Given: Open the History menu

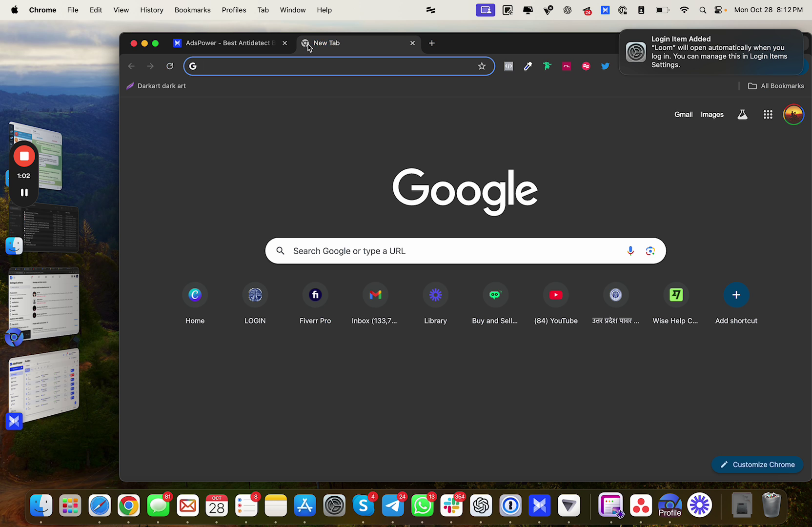Looking at the screenshot, I should tap(152, 10).
